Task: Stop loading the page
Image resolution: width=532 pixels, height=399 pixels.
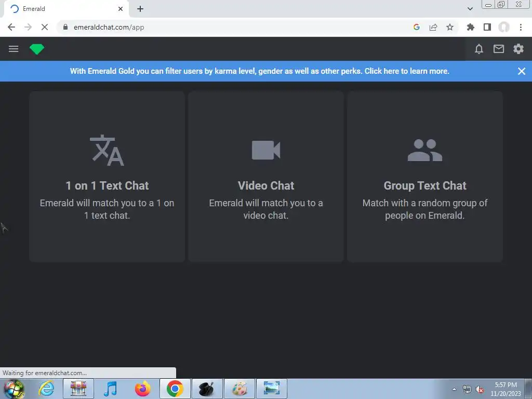Action: [x=45, y=27]
